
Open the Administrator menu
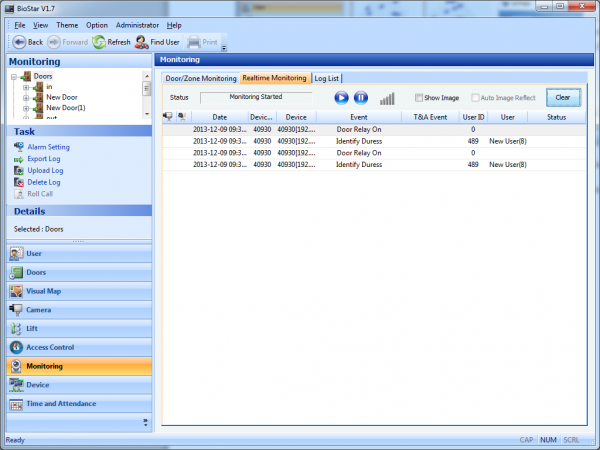coord(137,24)
